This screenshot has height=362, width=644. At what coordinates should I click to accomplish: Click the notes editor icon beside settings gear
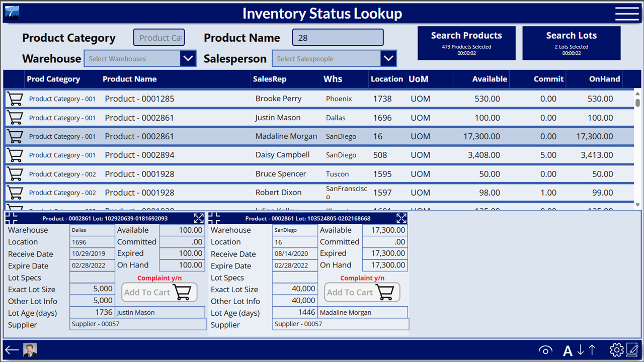click(x=633, y=350)
